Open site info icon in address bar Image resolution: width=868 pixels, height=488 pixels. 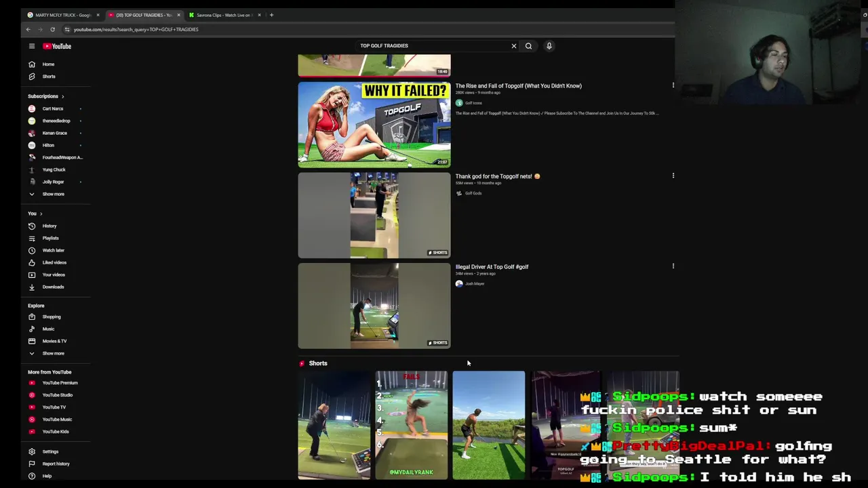67,29
